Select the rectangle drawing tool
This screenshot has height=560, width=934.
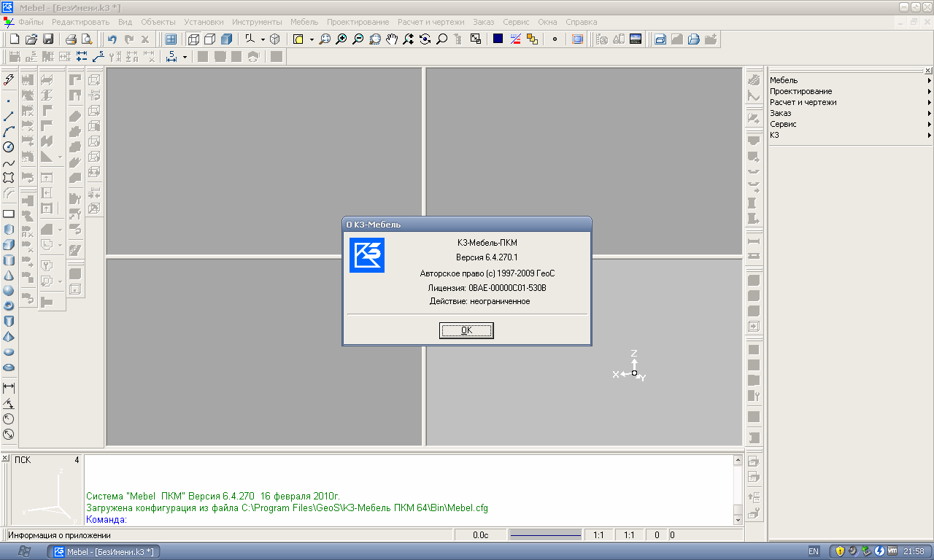(x=9, y=214)
